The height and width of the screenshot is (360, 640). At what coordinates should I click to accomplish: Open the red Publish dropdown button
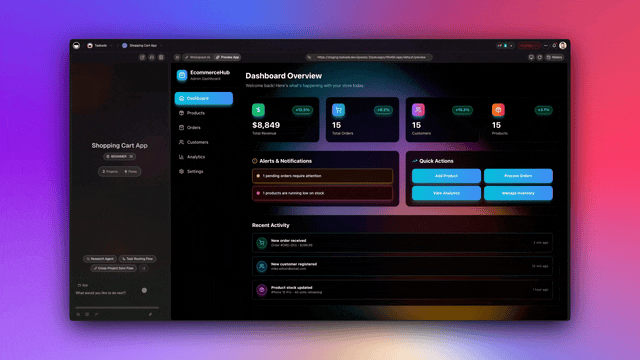[529, 45]
